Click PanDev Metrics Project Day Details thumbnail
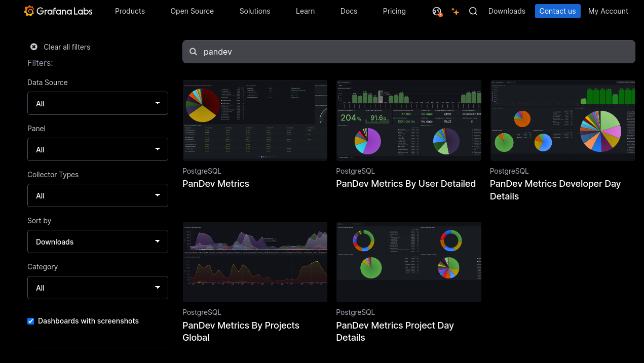This screenshot has height=363, width=644. click(x=408, y=262)
